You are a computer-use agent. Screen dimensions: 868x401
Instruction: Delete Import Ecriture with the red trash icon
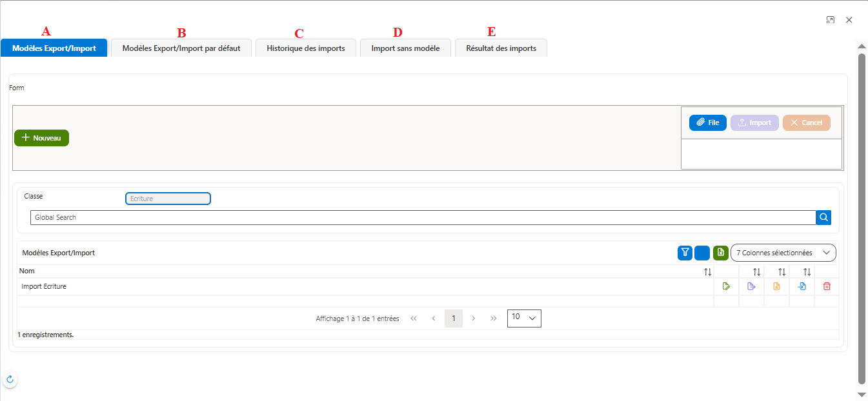pos(827,287)
